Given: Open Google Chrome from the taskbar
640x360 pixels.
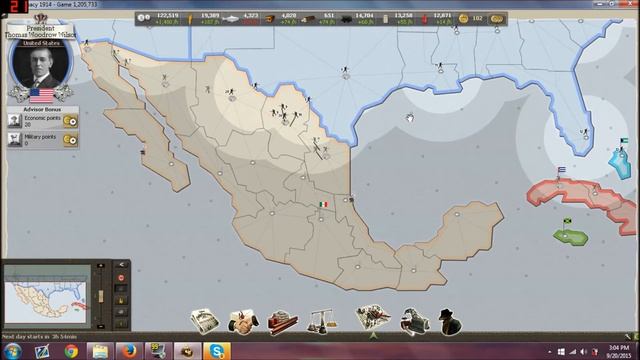Looking at the screenshot, I should pos(71,351).
